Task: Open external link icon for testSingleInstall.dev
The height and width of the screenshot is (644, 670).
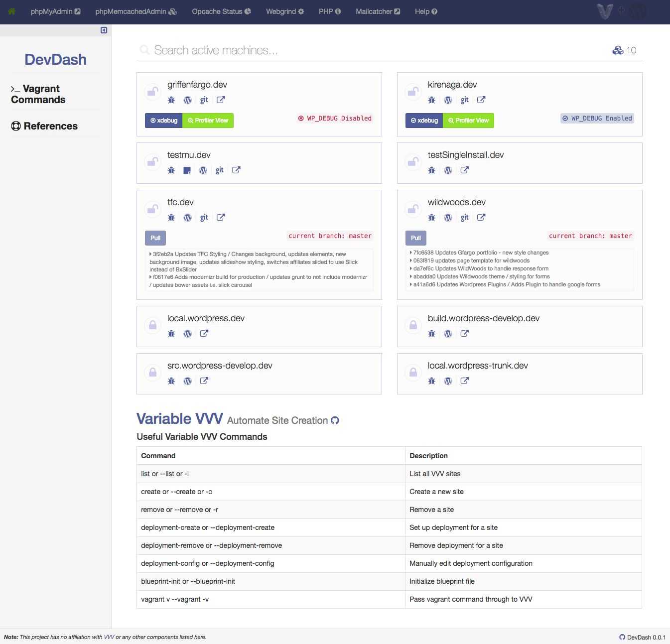Action: pyautogui.click(x=465, y=170)
